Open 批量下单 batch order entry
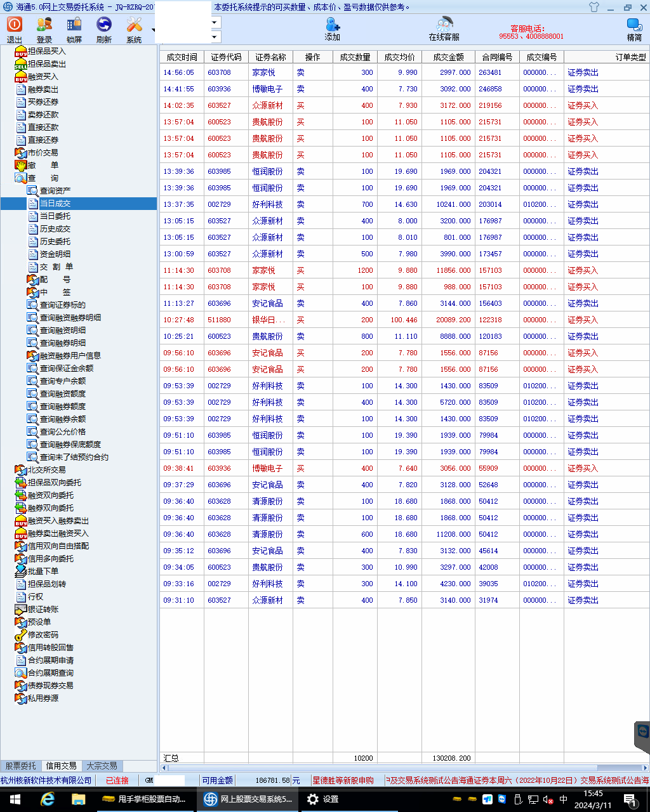This screenshot has height=812, width=650. pos(43,571)
